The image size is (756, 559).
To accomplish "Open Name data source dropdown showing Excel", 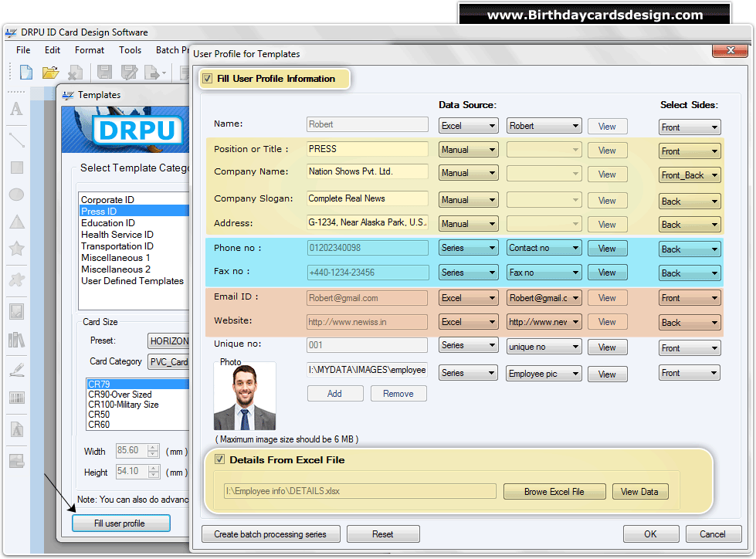I will click(x=468, y=126).
